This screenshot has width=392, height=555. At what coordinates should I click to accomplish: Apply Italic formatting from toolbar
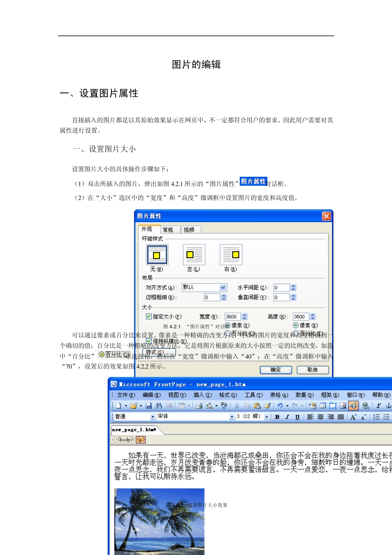(x=287, y=417)
